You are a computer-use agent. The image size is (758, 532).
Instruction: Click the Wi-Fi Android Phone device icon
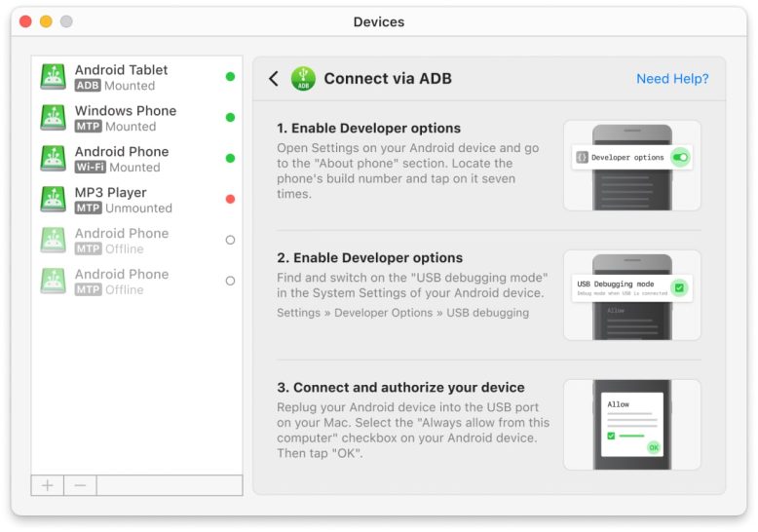(x=54, y=159)
